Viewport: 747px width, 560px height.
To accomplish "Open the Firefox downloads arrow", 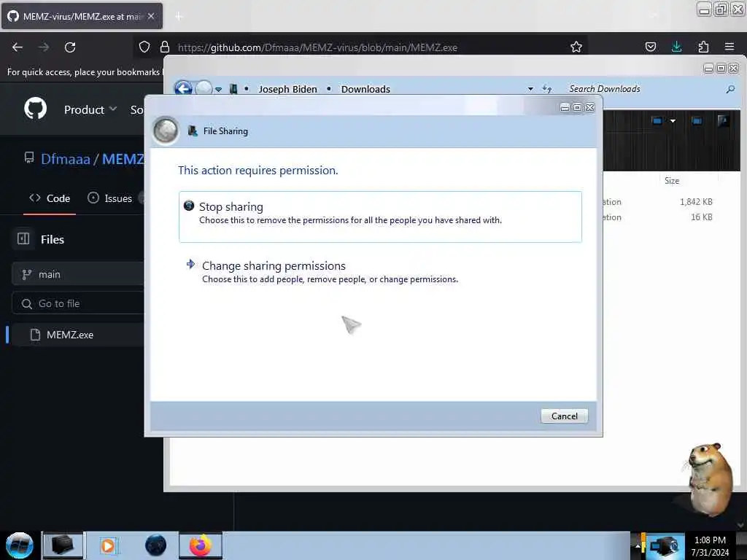I will pyautogui.click(x=676, y=47).
